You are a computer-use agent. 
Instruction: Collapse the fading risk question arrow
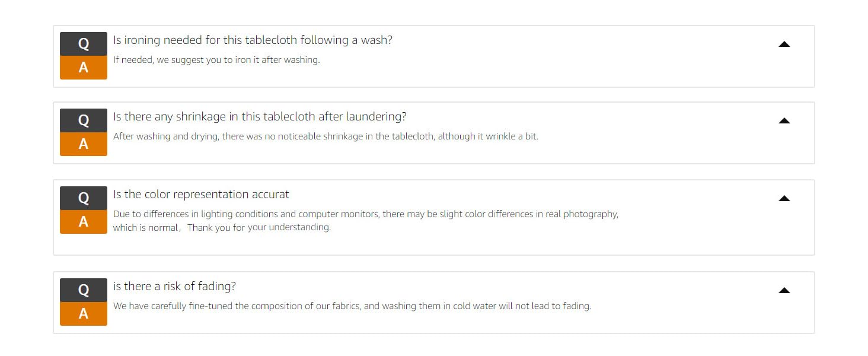click(x=784, y=290)
